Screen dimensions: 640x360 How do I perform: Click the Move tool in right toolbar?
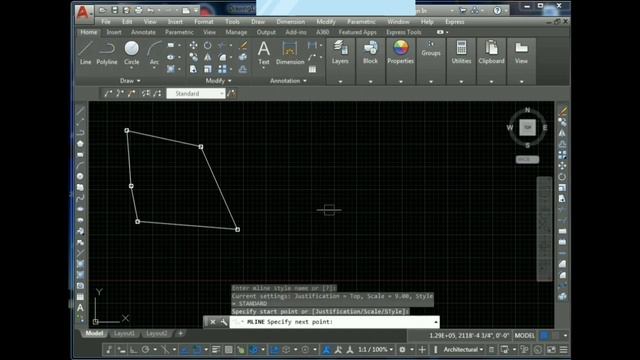coord(562,166)
